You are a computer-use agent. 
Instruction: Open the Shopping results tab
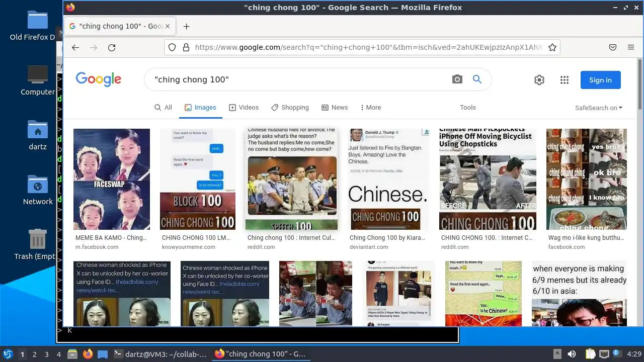tap(290, 108)
